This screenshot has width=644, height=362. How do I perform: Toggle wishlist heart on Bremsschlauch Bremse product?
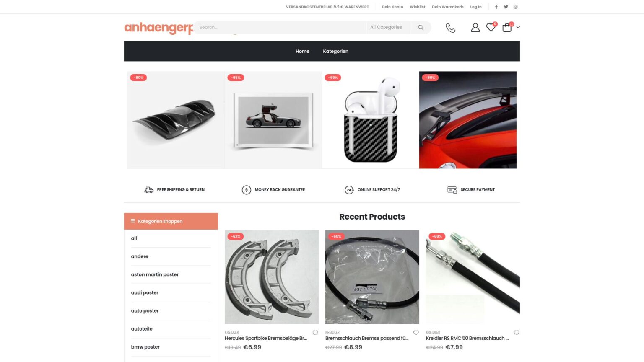pyautogui.click(x=416, y=333)
